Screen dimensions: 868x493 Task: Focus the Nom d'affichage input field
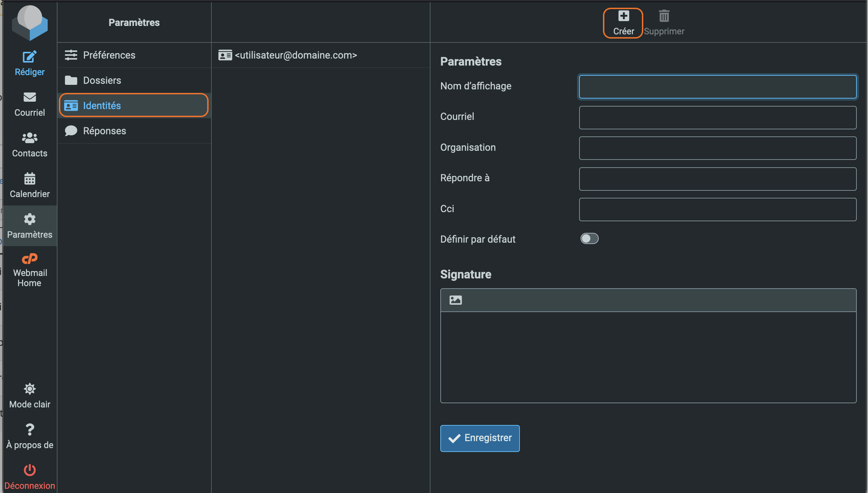[718, 87]
